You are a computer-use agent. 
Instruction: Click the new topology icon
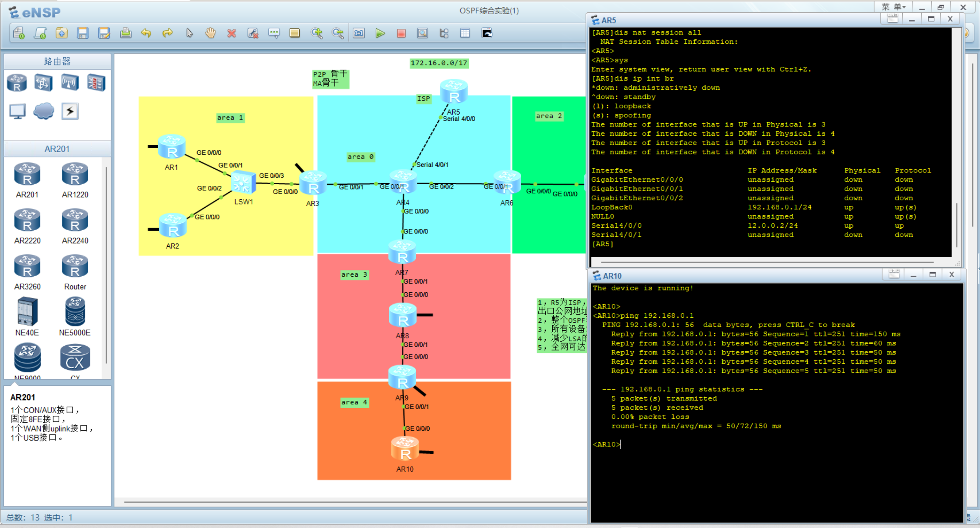tap(19, 33)
